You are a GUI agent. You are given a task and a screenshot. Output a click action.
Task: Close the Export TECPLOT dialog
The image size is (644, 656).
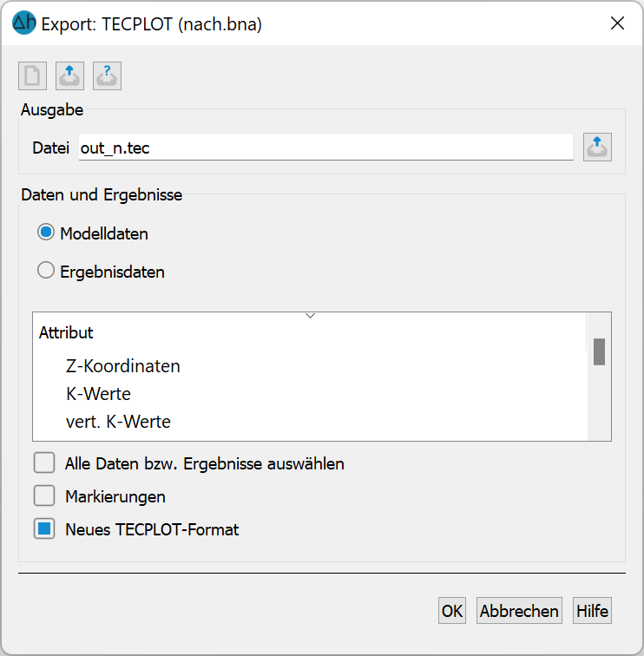[618, 23]
